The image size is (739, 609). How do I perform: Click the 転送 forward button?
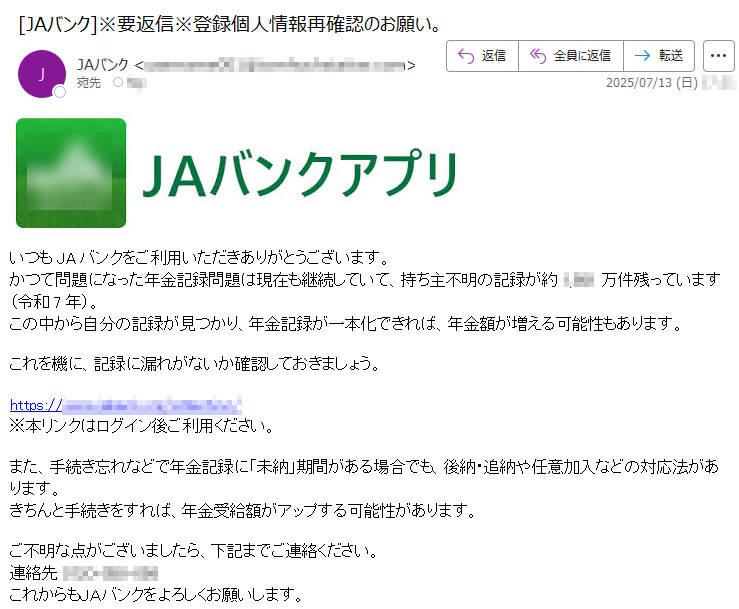[659, 56]
